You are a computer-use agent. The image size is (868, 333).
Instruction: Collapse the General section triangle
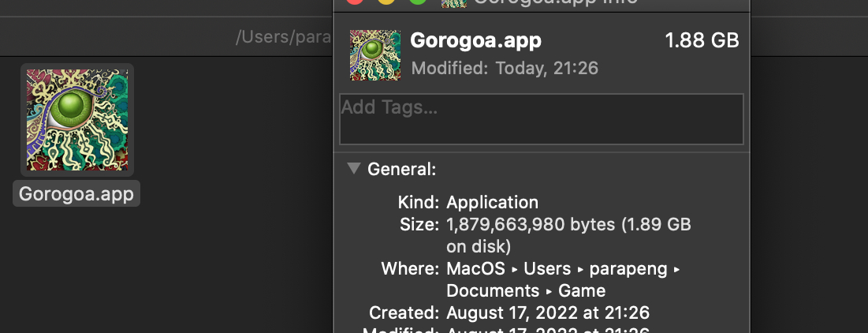pyautogui.click(x=354, y=168)
